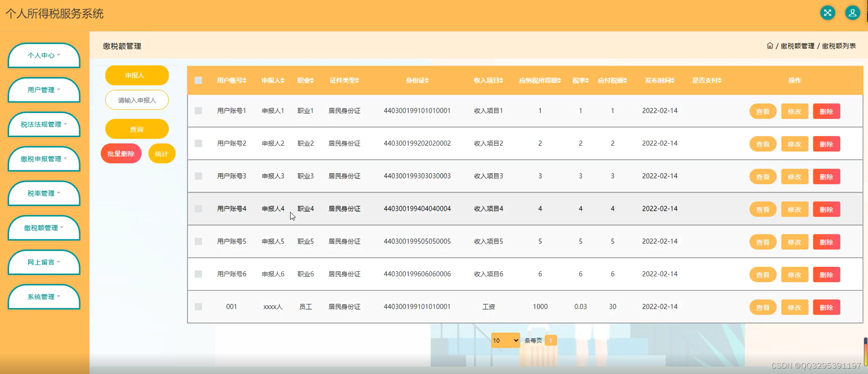This screenshot has height=374, width=868.
Task: Edit the 用户账号1 row
Action: click(x=795, y=111)
